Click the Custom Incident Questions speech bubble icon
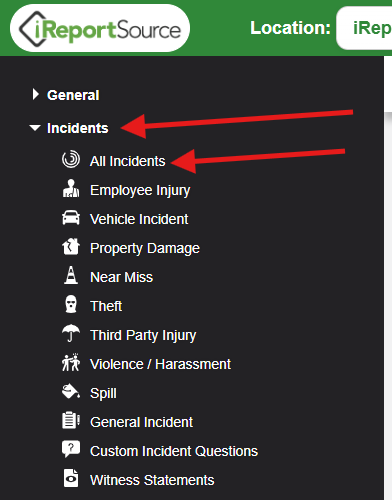Image resolution: width=392 pixels, height=500 pixels. coord(71,449)
